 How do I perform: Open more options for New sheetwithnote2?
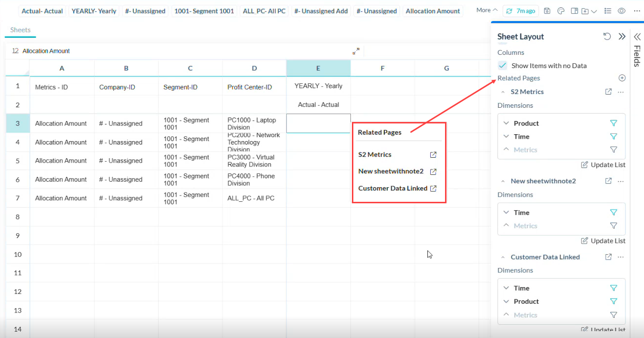coord(621,181)
